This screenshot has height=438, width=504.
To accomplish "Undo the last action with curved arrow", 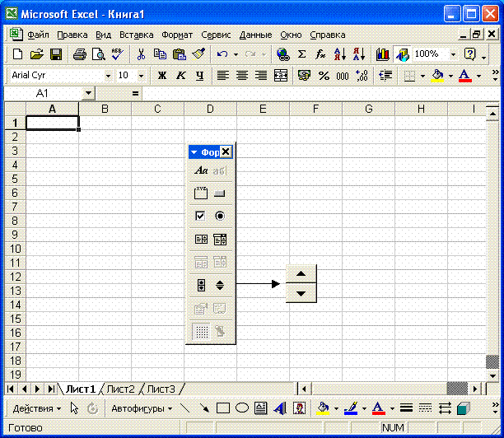I will pyautogui.click(x=222, y=54).
